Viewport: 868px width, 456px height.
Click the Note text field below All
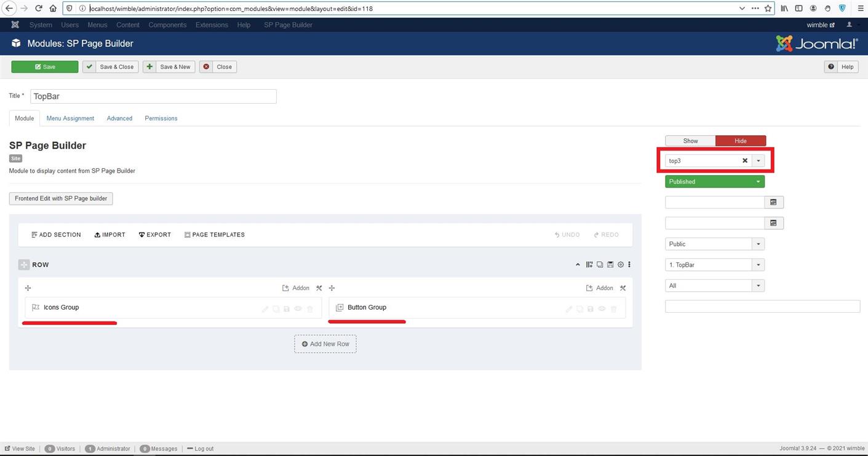762,306
